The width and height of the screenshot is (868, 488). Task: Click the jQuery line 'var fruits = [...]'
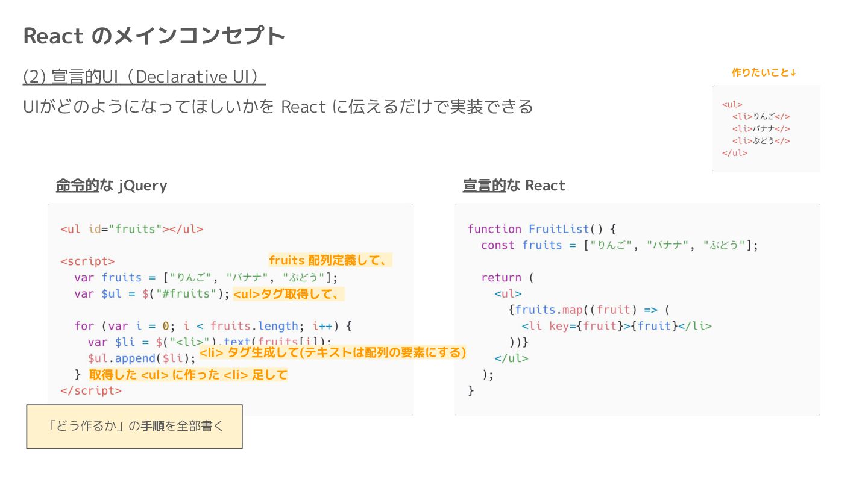[206, 278]
